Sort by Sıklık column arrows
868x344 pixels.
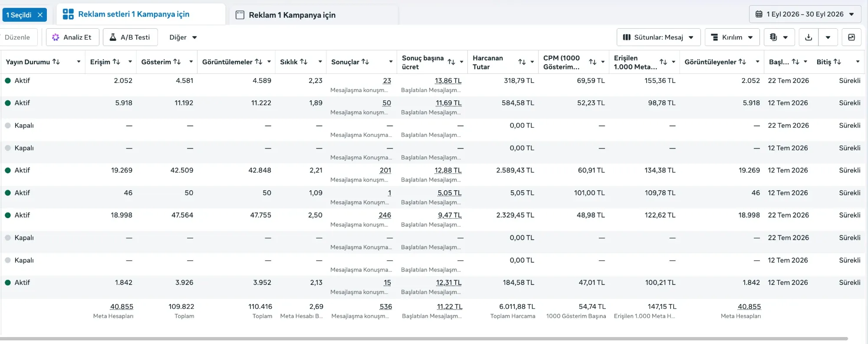pyautogui.click(x=303, y=62)
